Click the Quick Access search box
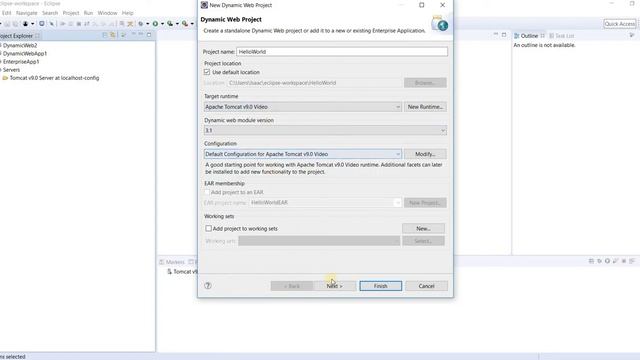 click(x=620, y=24)
